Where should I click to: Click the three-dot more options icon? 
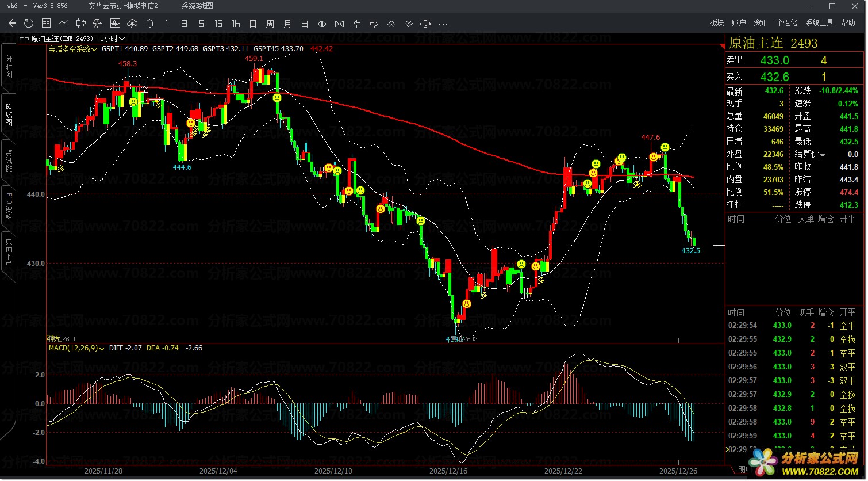443,24
